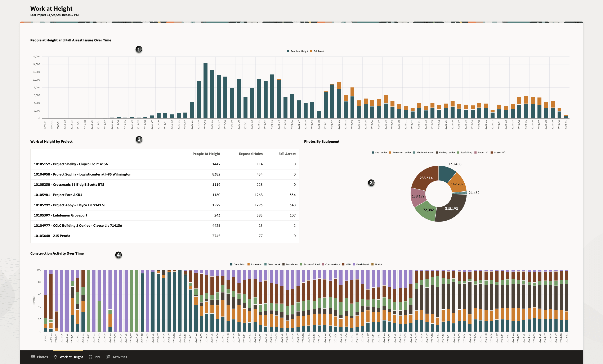Click the Activities hammer icon
The width and height of the screenshot is (603, 364).
108,357
